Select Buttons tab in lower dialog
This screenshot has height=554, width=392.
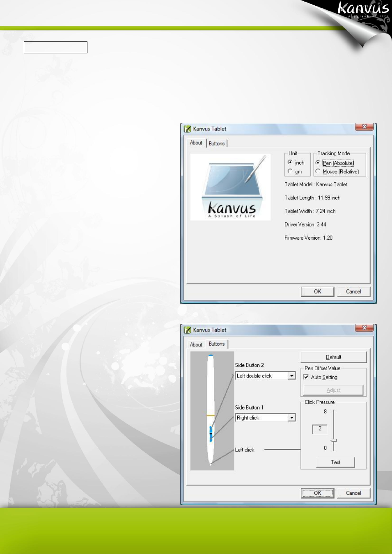pos(217,344)
